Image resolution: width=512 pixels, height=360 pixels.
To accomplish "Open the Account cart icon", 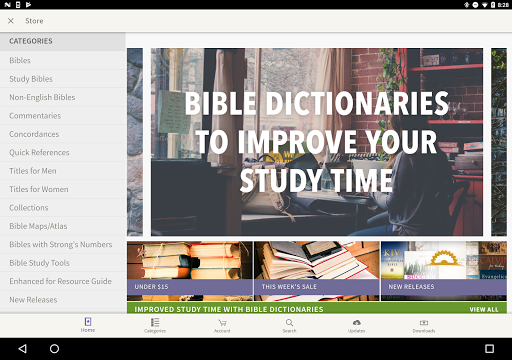I will (222, 322).
